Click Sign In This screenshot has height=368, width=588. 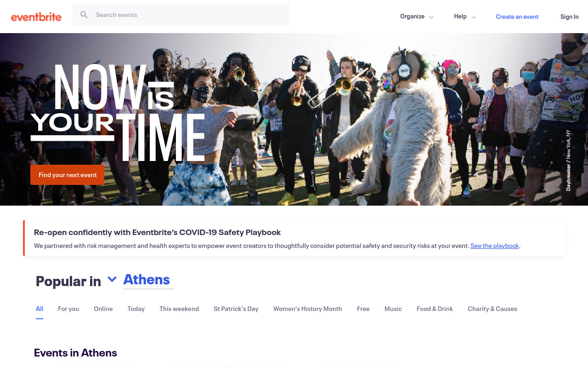pos(570,17)
